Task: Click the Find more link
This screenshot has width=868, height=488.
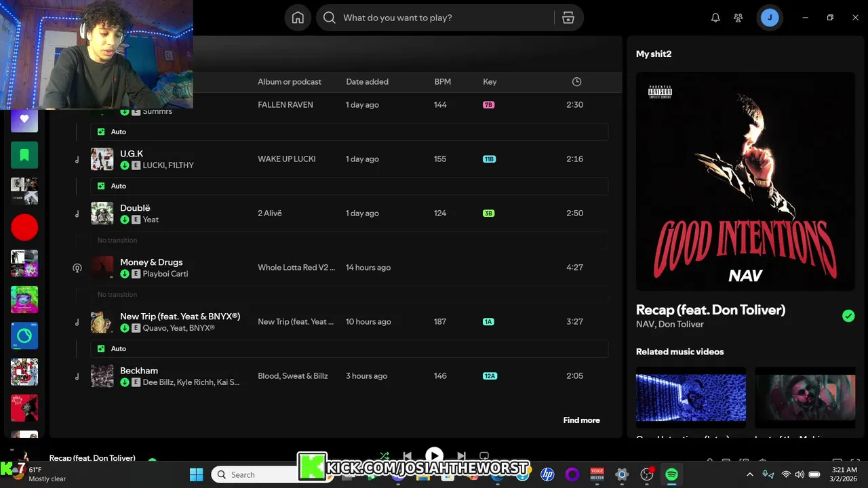Action: tap(581, 420)
